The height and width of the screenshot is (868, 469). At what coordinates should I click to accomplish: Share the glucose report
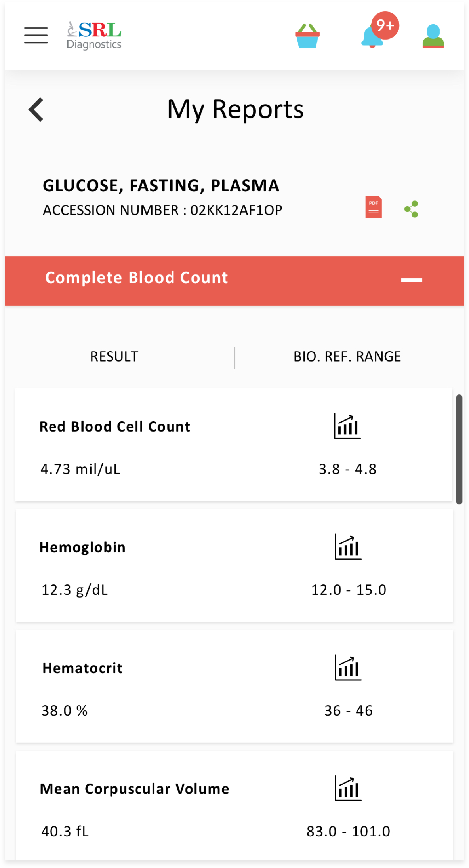pos(411,209)
